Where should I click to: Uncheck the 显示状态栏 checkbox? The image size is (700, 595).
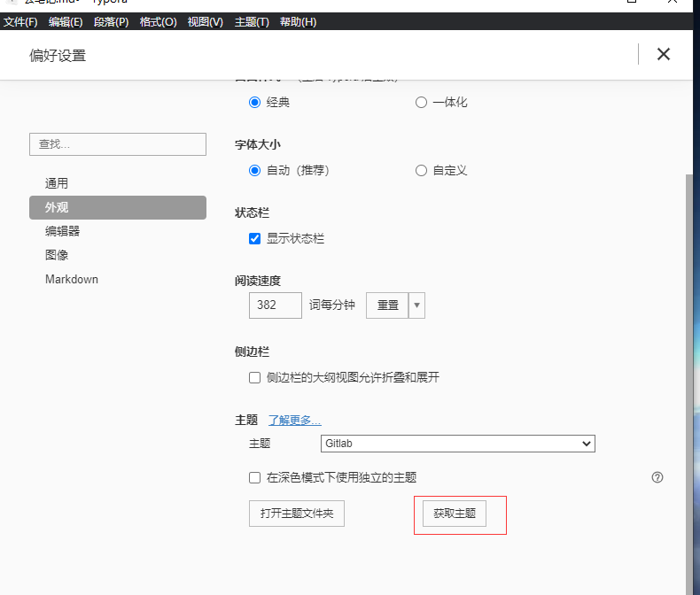point(255,238)
